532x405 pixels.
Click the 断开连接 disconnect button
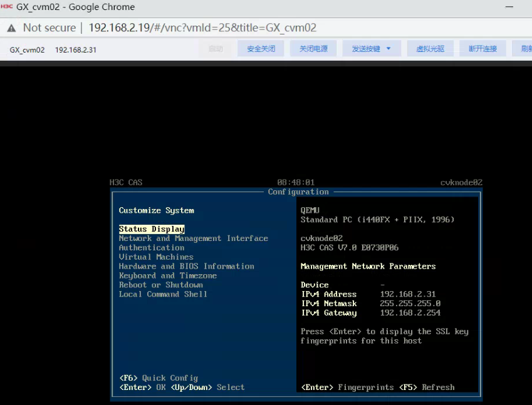(482, 49)
